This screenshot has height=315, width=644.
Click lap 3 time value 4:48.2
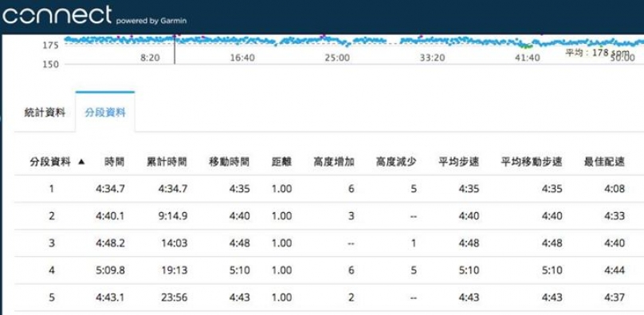click(111, 243)
